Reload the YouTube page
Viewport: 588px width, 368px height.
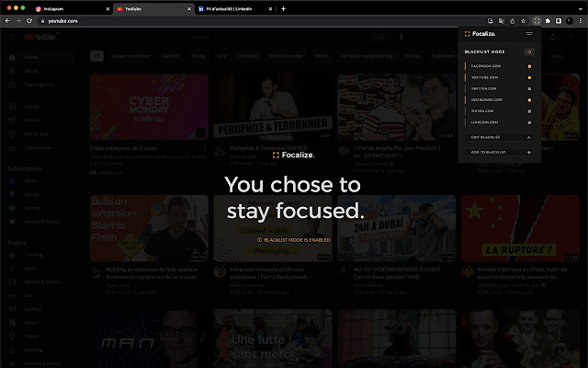tap(29, 21)
